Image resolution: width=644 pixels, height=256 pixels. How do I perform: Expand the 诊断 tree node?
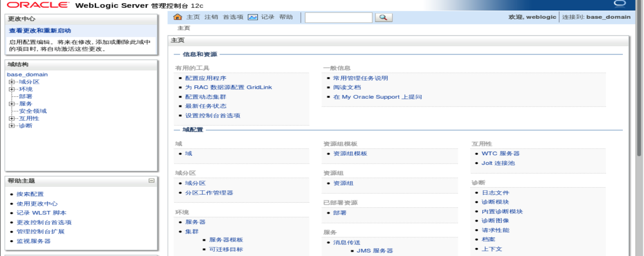tap(12, 126)
